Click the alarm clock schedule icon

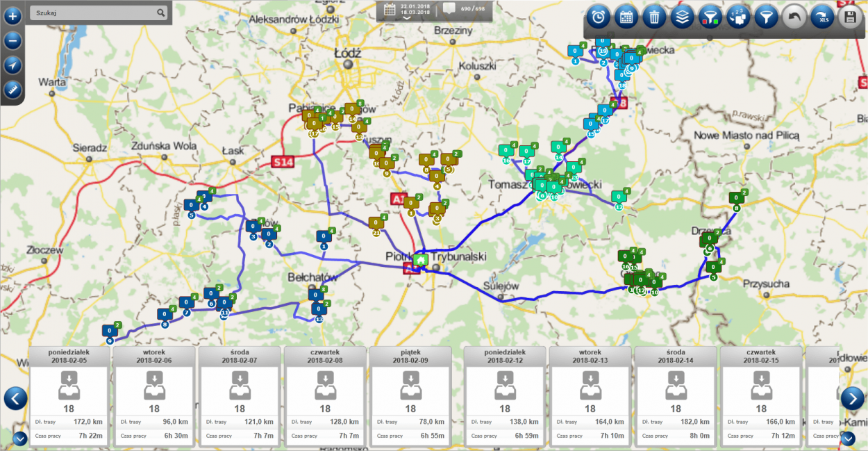(599, 17)
